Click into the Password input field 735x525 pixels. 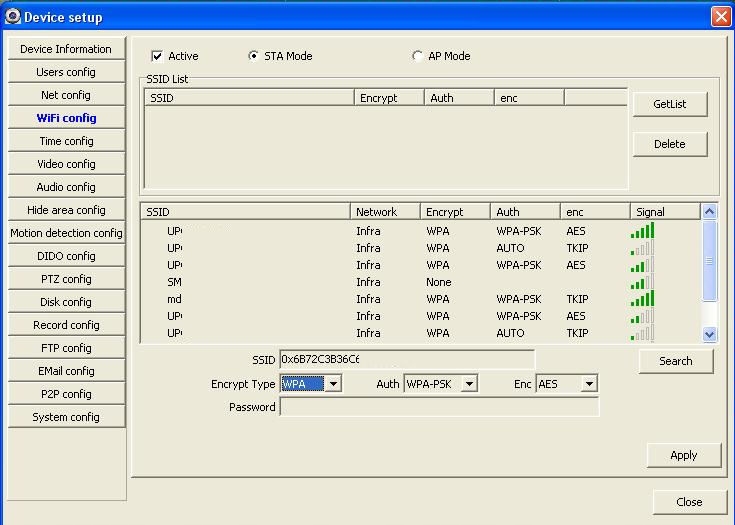[439, 407]
